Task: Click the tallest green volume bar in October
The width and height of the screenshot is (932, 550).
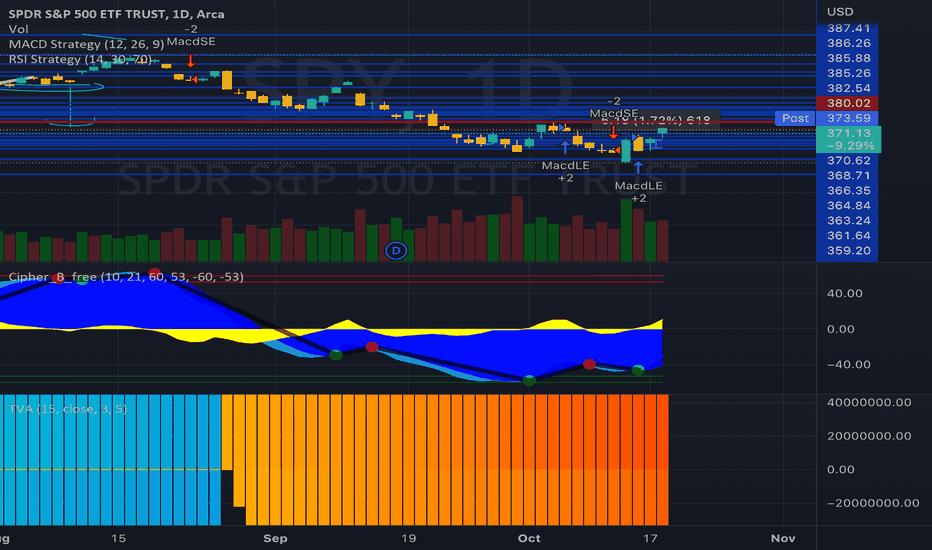Action: coord(626,230)
